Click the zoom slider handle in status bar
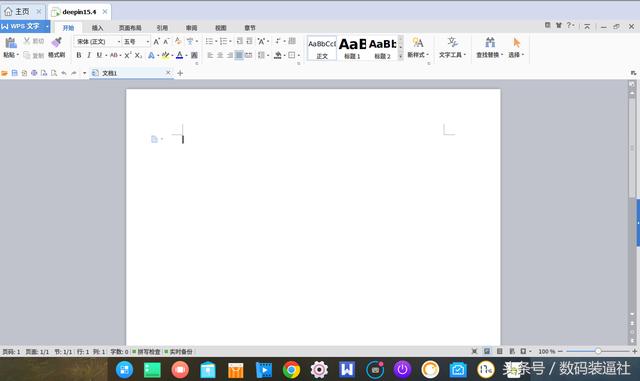 click(598, 351)
